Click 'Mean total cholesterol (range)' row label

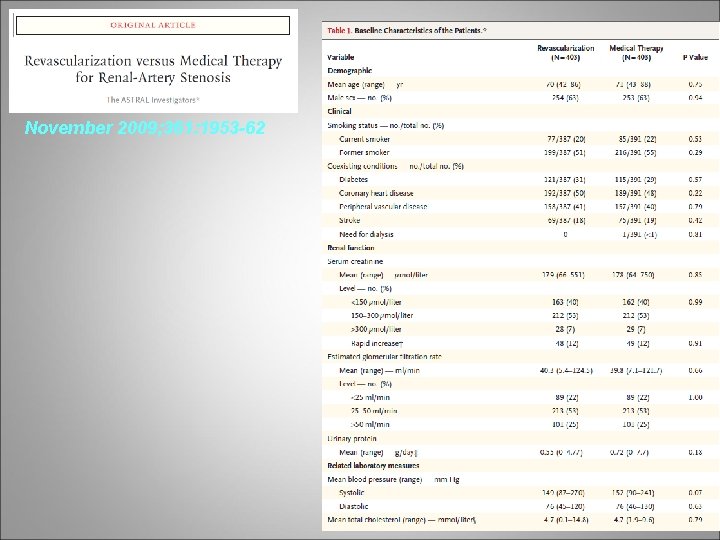point(402,520)
